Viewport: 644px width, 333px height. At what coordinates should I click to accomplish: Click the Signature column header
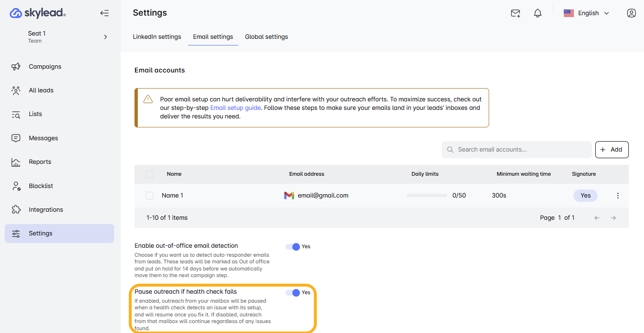[584, 174]
